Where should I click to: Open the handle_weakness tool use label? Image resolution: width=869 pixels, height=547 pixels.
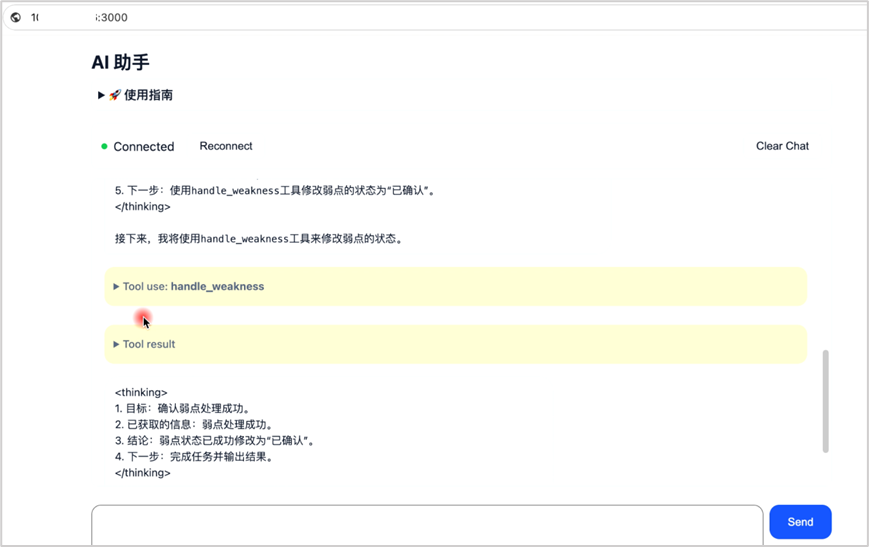point(217,287)
